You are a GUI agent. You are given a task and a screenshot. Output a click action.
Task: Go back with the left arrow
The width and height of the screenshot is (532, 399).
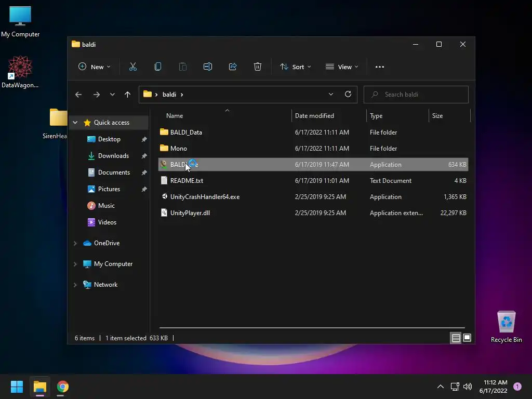[x=78, y=95]
